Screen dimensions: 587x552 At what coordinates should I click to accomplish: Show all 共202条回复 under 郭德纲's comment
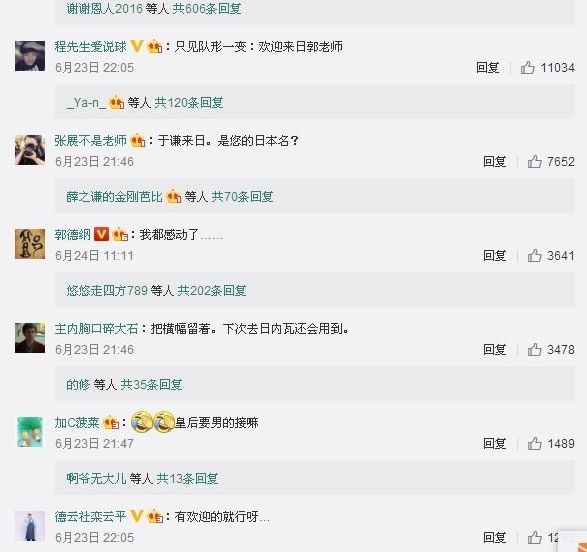(x=212, y=290)
